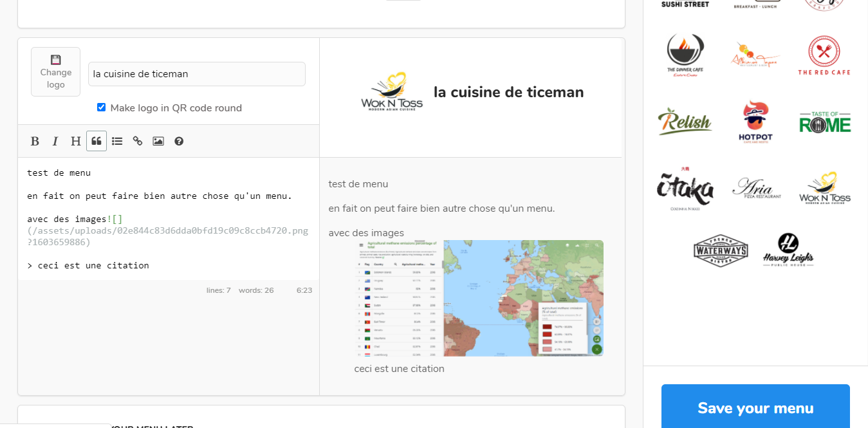Focus the menu title field 'la cuisine de ticeman'
The height and width of the screenshot is (428, 868).
pyautogui.click(x=197, y=74)
